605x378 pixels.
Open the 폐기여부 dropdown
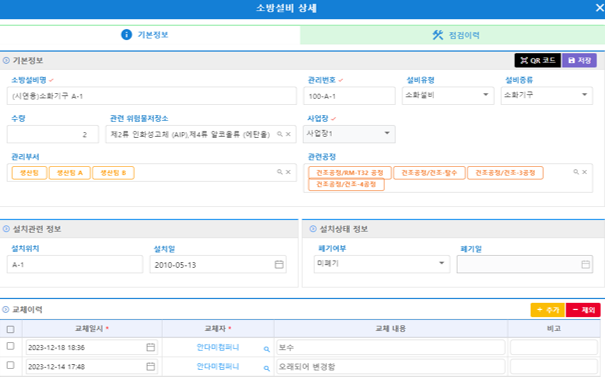382,264
